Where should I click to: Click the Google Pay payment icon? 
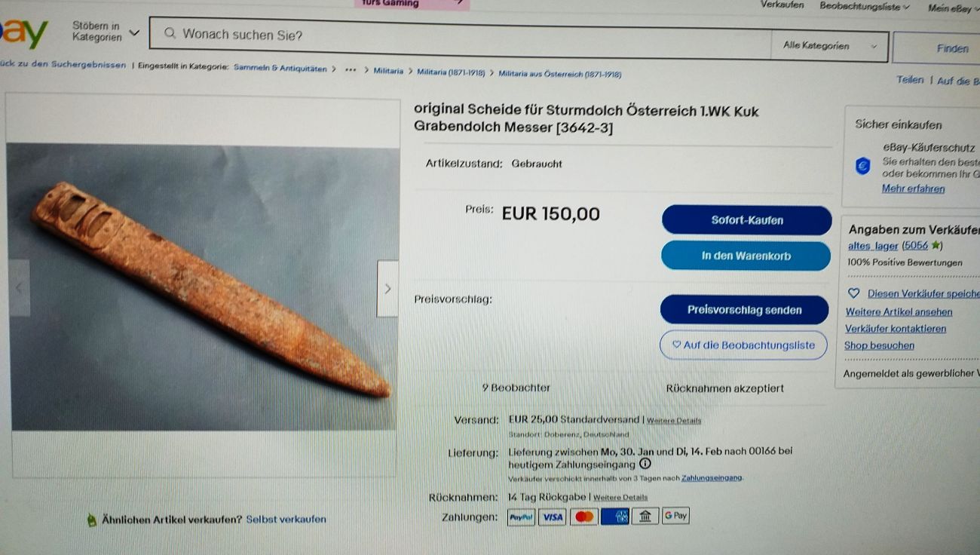coord(675,517)
